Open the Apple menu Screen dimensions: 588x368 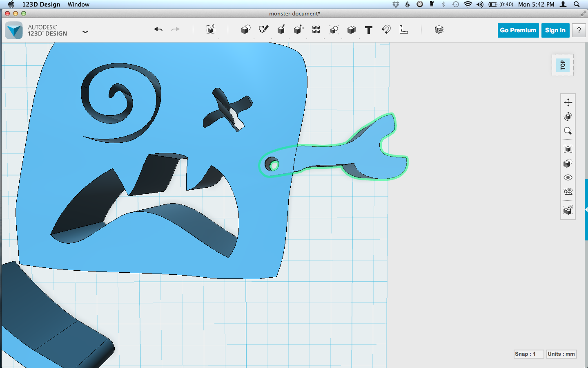click(x=11, y=4)
